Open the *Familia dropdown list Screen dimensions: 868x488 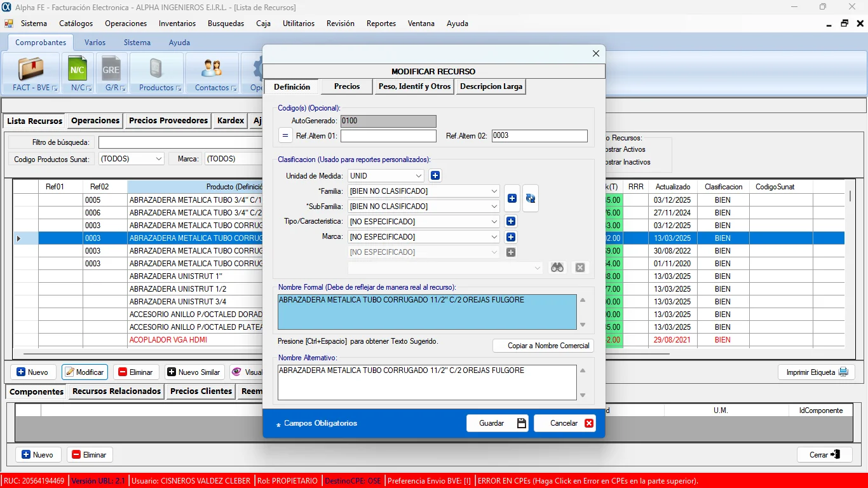coord(494,191)
